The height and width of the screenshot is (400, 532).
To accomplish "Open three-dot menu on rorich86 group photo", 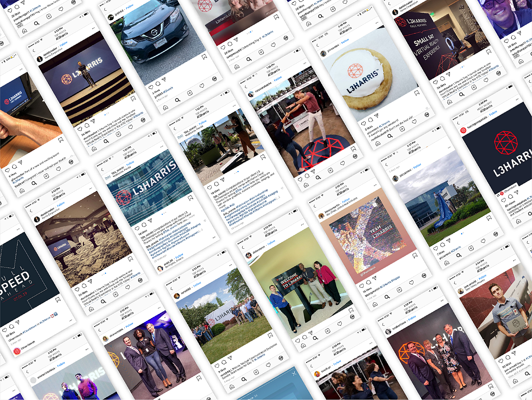I will coord(231,265).
